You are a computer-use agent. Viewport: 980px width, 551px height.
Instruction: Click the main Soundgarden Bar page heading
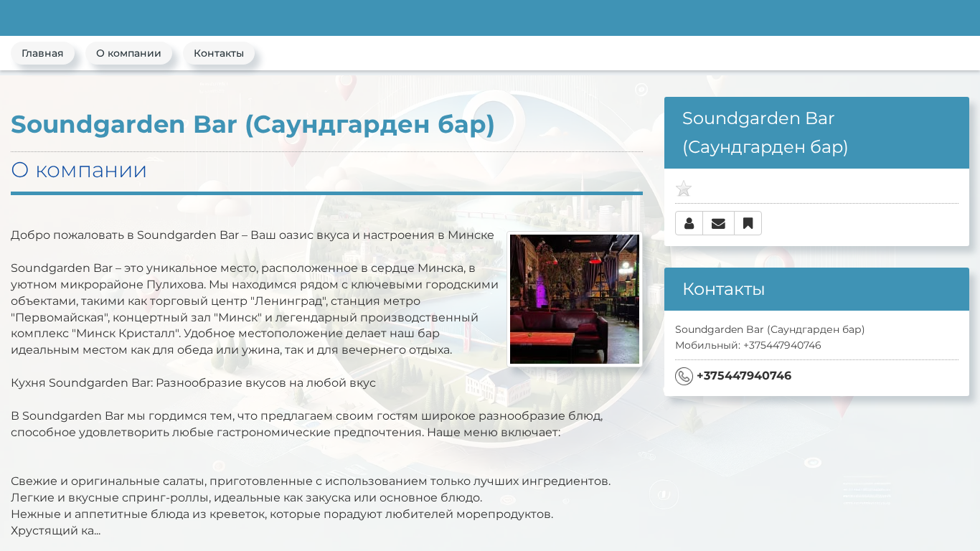(253, 124)
